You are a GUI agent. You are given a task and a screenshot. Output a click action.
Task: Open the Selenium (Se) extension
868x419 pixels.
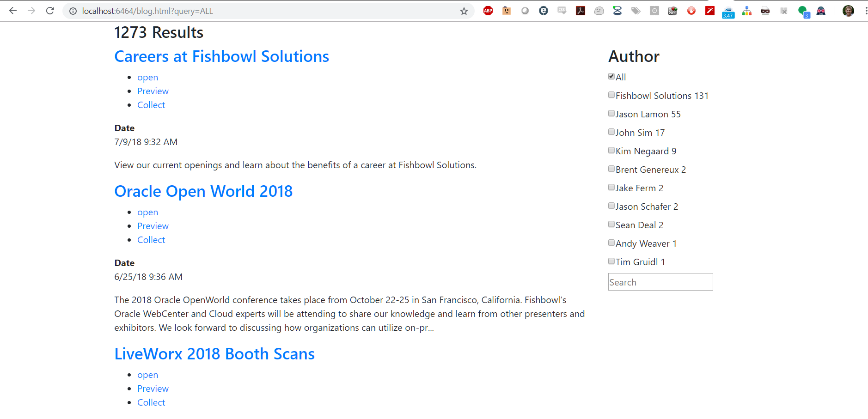click(673, 11)
